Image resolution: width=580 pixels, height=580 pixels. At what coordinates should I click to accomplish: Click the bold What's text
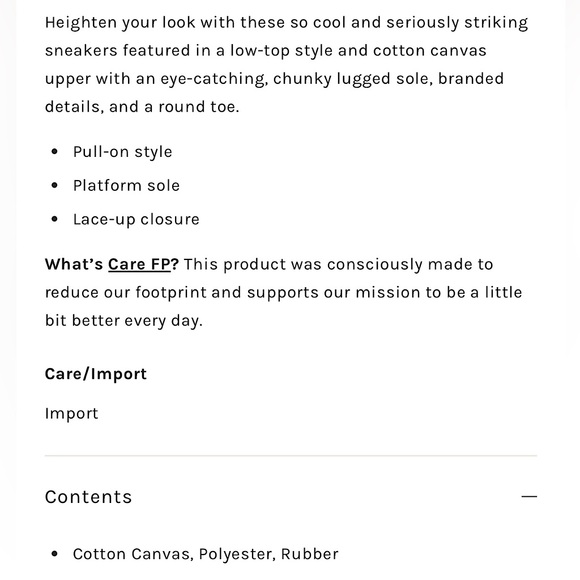pyautogui.click(x=74, y=264)
